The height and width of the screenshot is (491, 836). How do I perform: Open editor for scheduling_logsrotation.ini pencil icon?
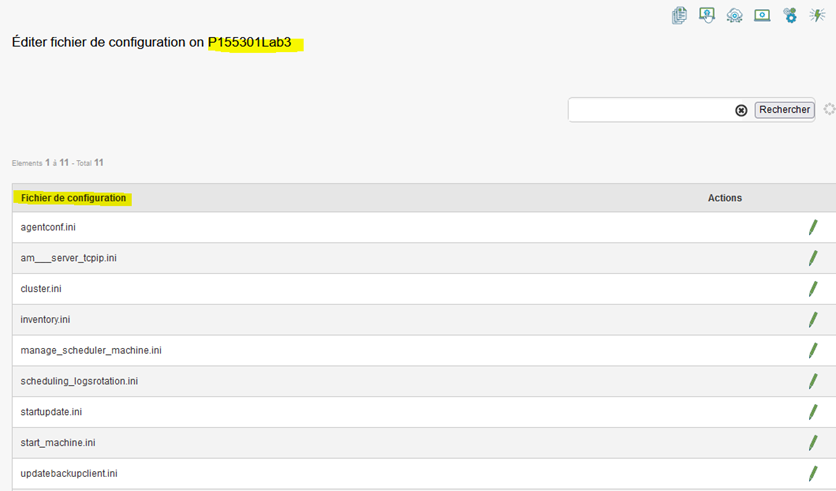[813, 381]
